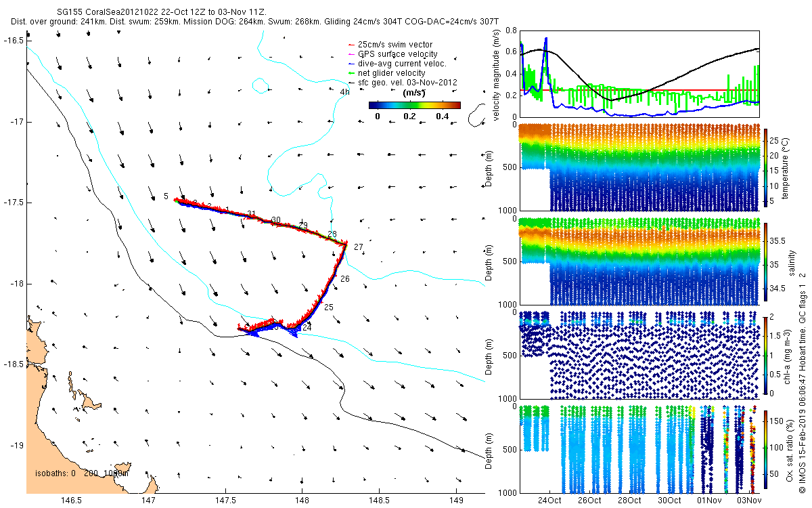
Task: Click the '25' tick on the temperature colorbar
Action: (x=775, y=140)
